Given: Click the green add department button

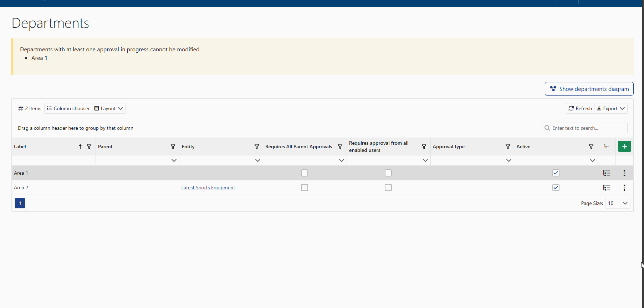Looking at the screenshot, I should [x=624, y=147].
